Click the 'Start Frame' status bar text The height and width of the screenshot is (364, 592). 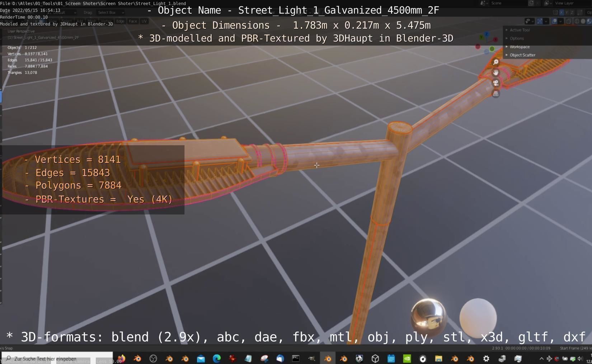[575, 348]
